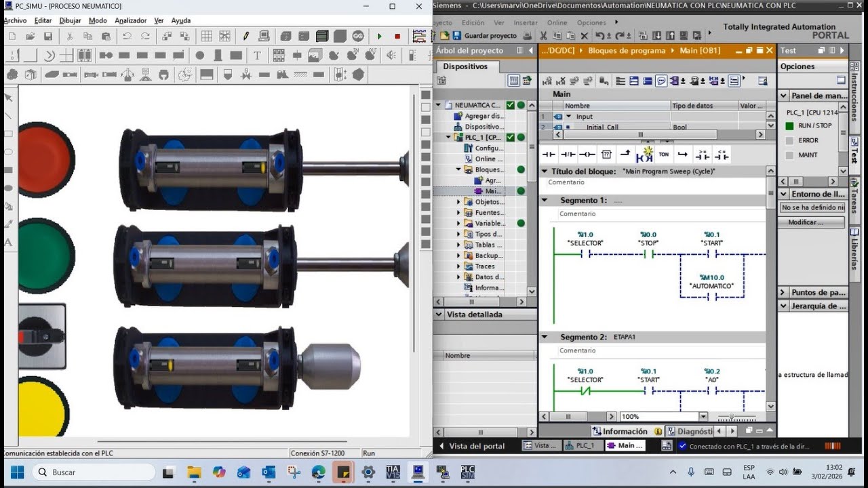Insert the empty box instruction
The width and height of the screenshot is (868, 488).
[607, 155]
